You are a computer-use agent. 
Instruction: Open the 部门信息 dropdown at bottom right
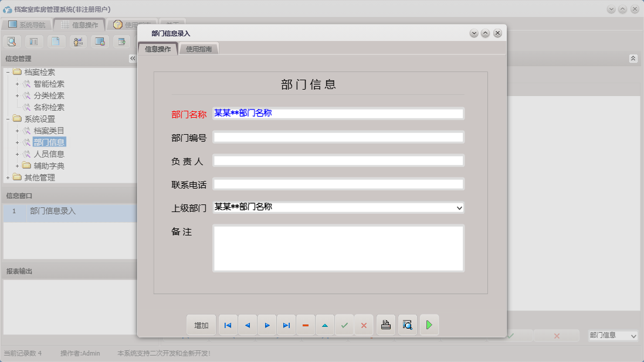coord(632,336)
